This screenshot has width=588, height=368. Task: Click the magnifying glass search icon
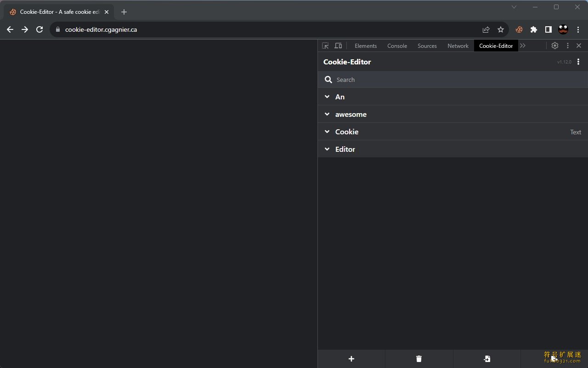click(x=328, y=80)
